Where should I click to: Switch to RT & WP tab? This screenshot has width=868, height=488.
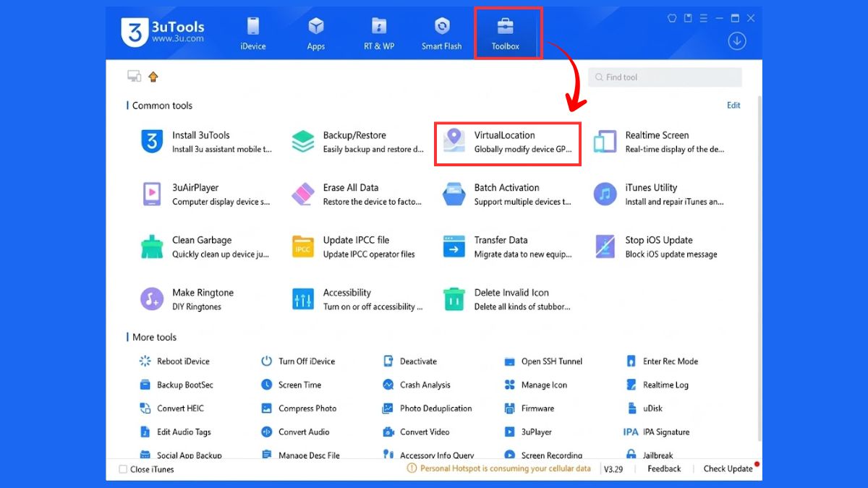(x=379, y=33)
